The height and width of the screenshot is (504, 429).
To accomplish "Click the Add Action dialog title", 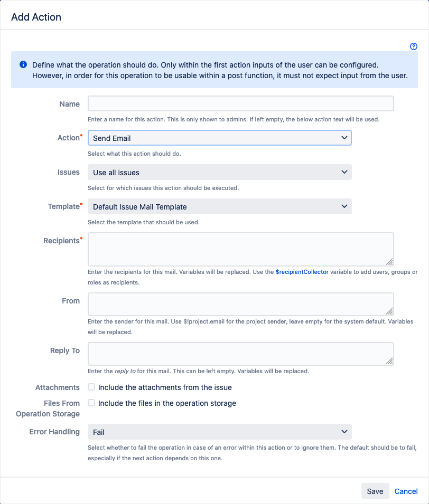I will 36,17.
